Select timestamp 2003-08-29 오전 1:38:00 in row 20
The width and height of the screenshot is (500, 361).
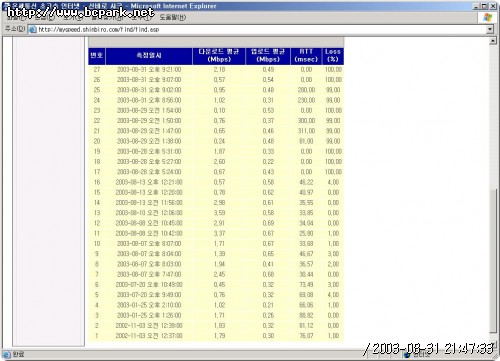pyautogui.click(x=149, y=141)
